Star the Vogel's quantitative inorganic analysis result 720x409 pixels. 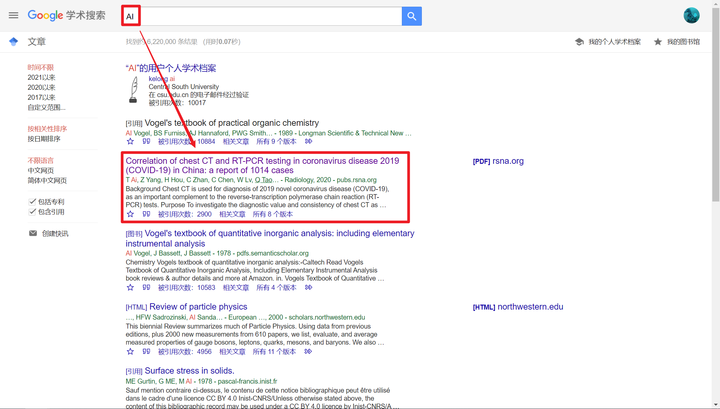(x=130, y=287)
